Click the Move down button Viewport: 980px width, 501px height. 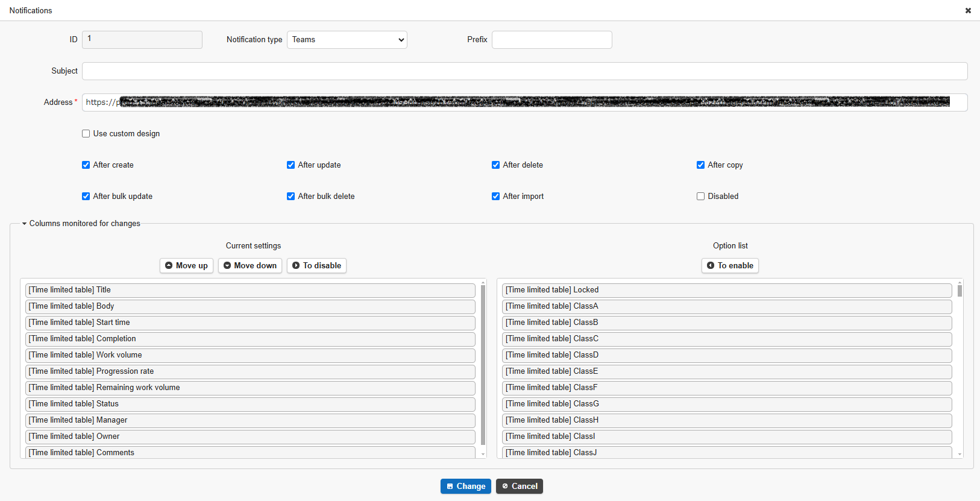pyautogui.click(x=250, y=265)
